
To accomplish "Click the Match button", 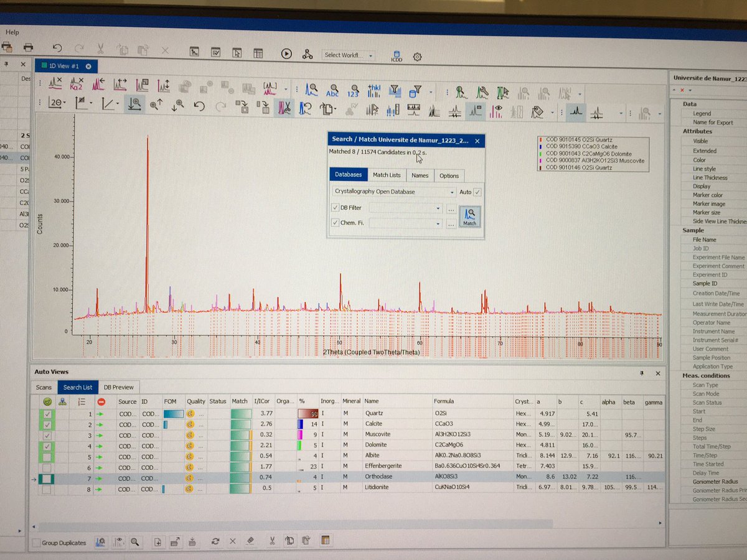I will pos(469,217).
